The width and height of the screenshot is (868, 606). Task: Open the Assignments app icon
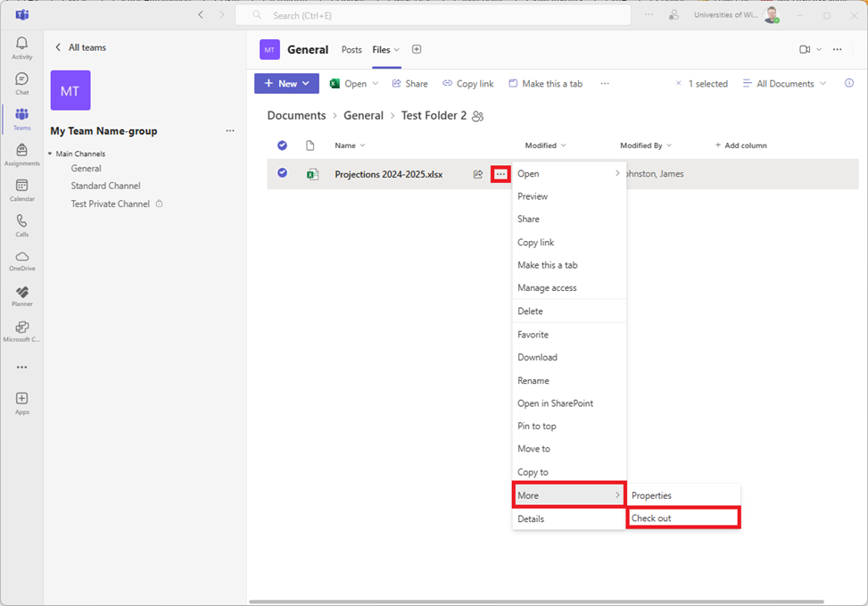[x=21, y=154]
